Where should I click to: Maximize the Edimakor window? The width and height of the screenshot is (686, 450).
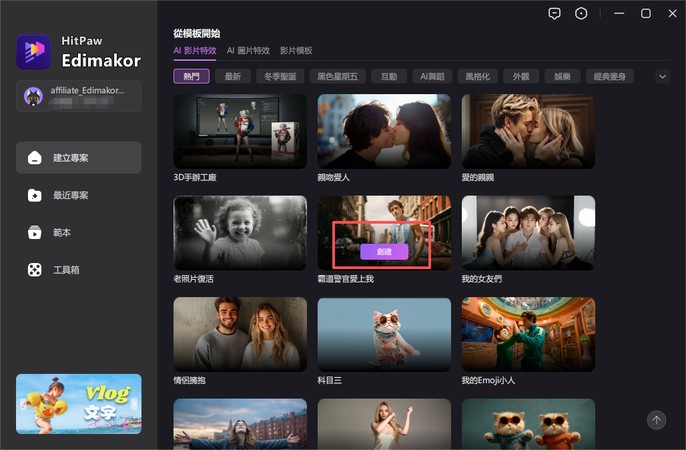tap(646, 14)
